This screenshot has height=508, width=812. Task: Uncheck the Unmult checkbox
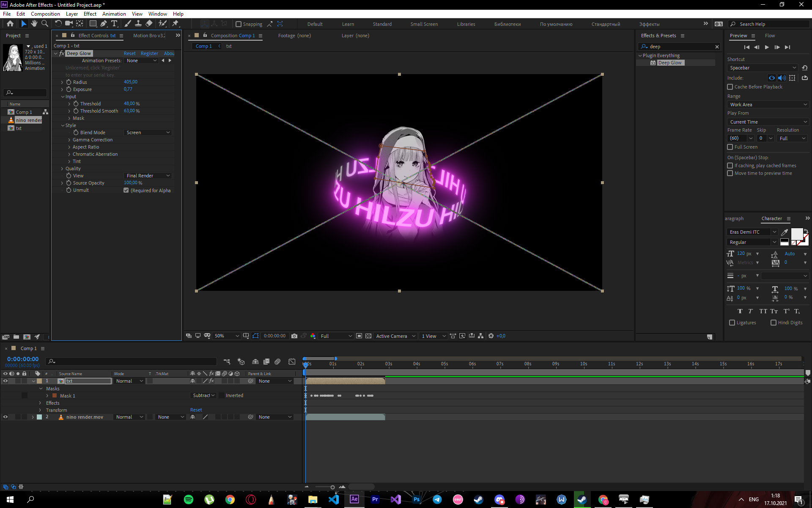pyautogui.click(x=126, y=190)
